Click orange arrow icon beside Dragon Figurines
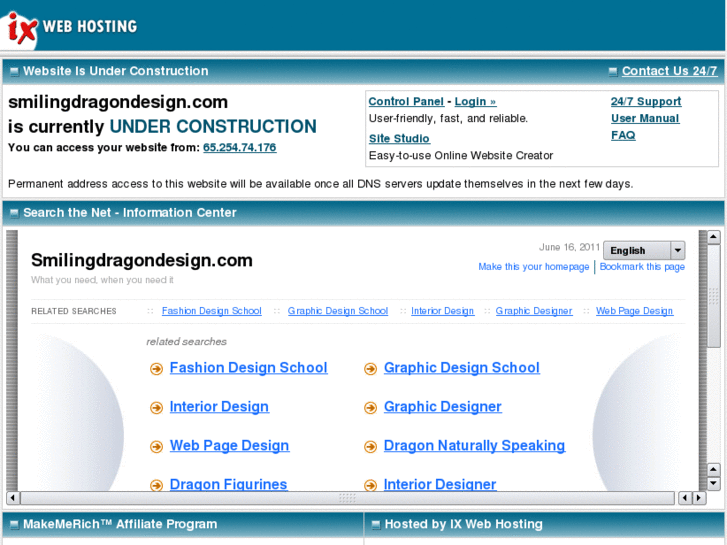This screenshot has width=727, height=545. pyautogui.click(x=156, y=485)
